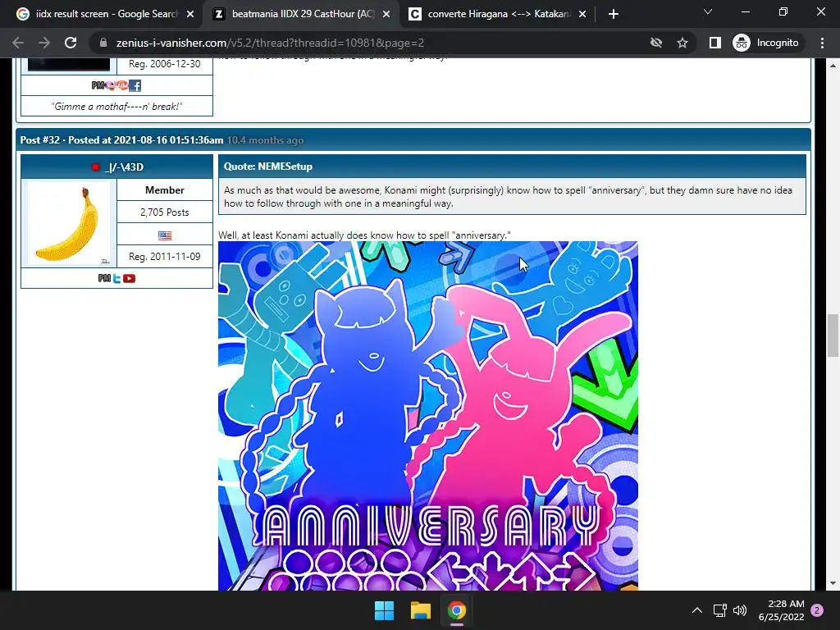The height and width of the screenshot is (630, 840).
Task: Click the 'Reg. 2006-12-30' cell
Action: click(164, 64)
